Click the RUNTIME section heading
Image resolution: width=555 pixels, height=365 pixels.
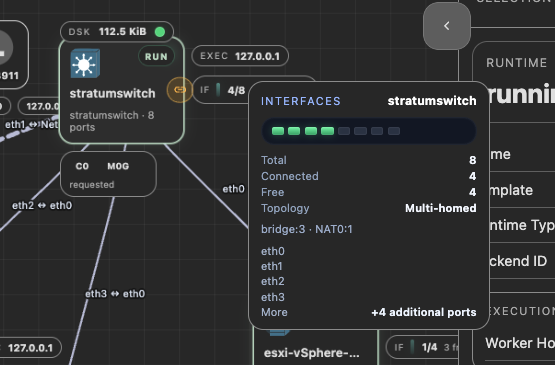[x=517, y=63]
